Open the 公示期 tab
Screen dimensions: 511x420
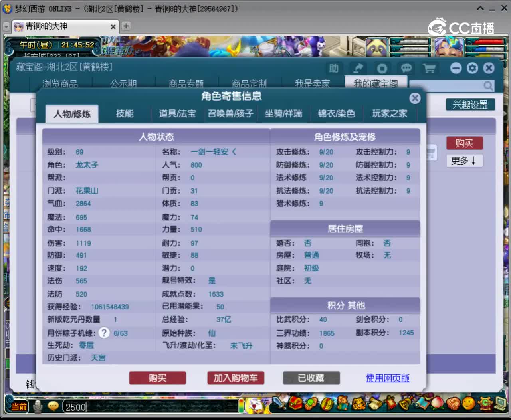point(123,83)
